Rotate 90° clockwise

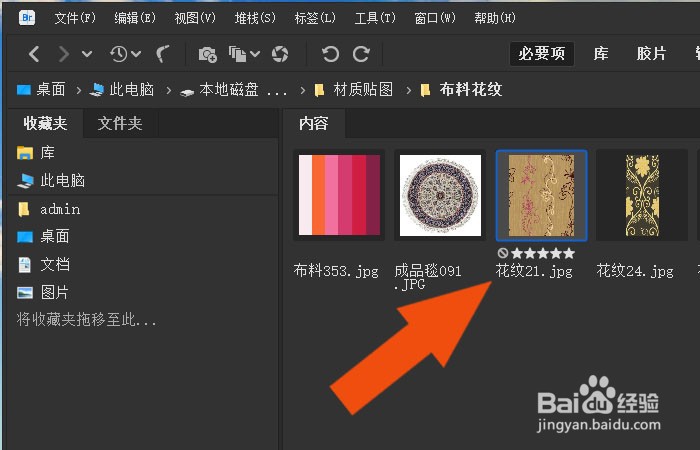[361, 54]
